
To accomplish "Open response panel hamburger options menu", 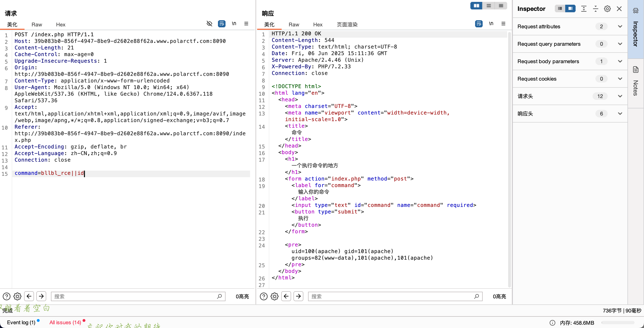I will (x=503, y=24).
